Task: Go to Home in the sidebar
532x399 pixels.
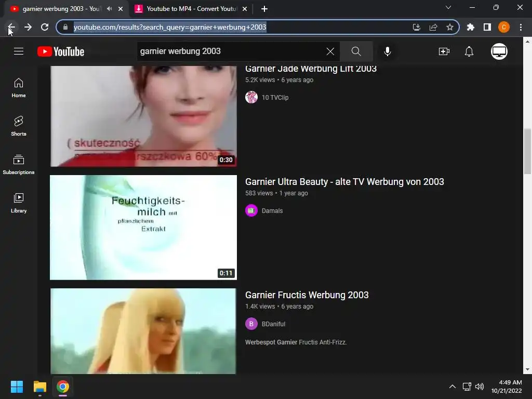Action: 19,88
